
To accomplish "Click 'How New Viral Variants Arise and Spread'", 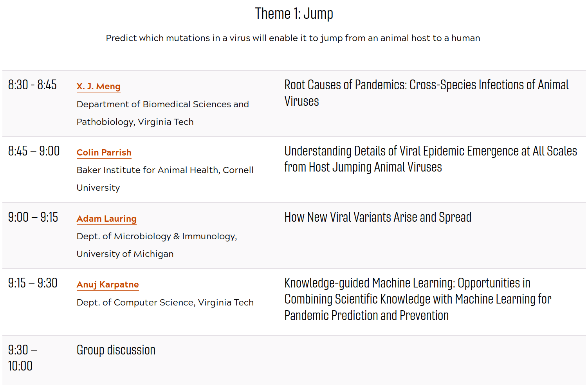I will click(x=378, y=217).
